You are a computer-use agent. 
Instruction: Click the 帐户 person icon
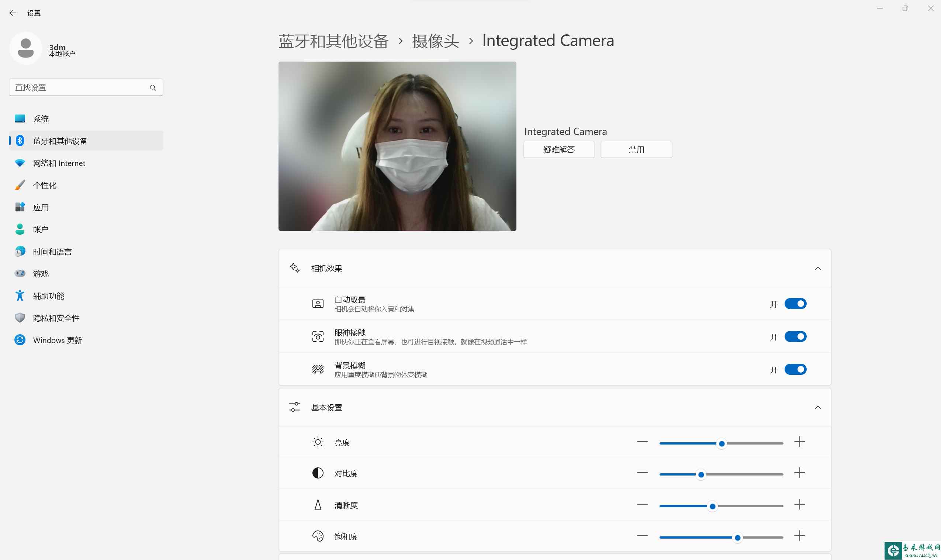click(x=20, y=229)
